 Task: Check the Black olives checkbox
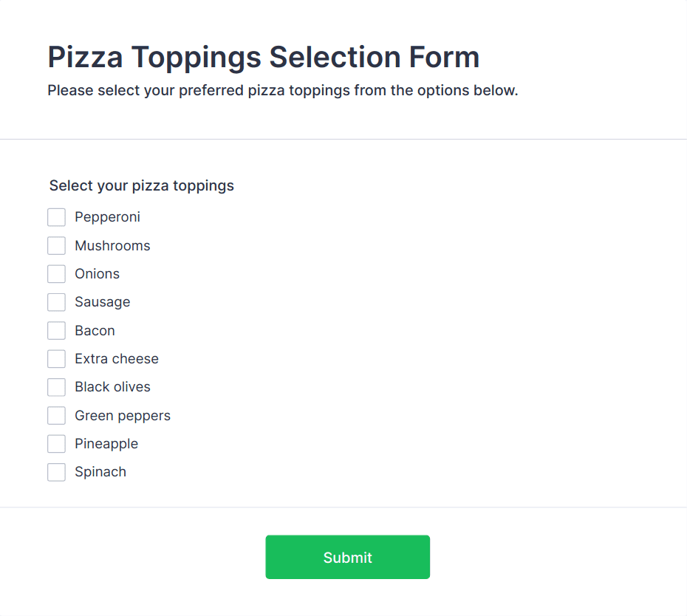(57, 387)
